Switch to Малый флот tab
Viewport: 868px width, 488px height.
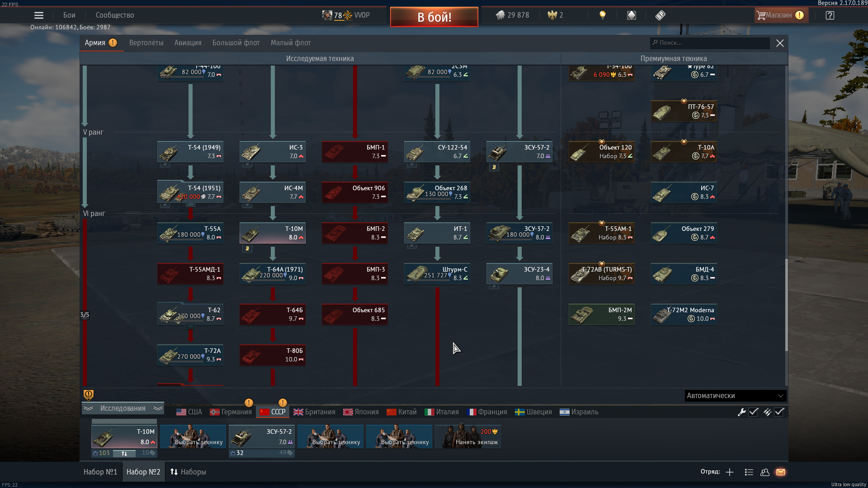(x=291, y=43)
